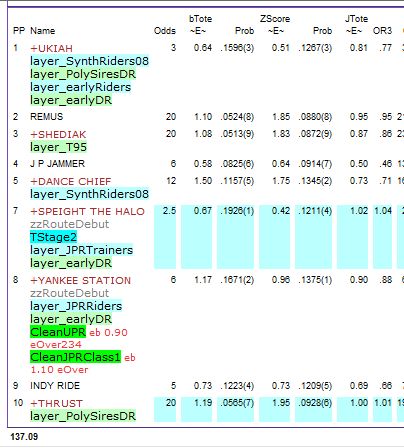This screenshot has width=404, height=448.
Task: Click the layer_JPRTrainers tag
Action: tap(81, 250)
